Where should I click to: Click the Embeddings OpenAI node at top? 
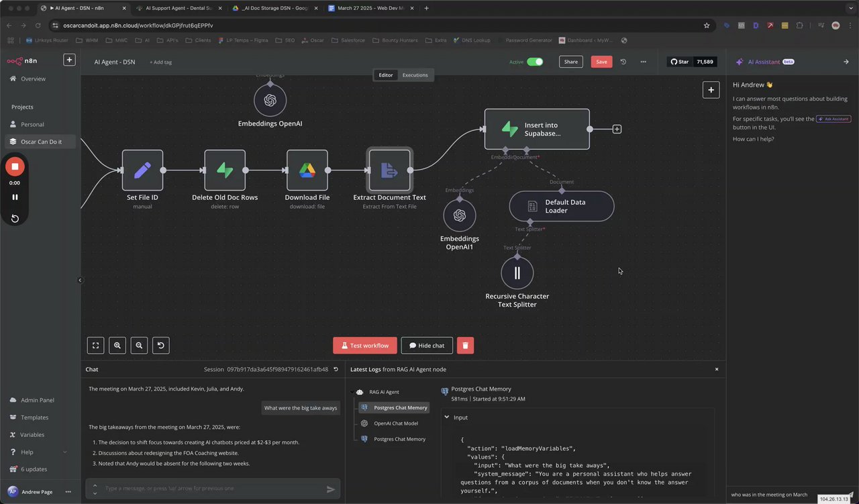(270, 100)
